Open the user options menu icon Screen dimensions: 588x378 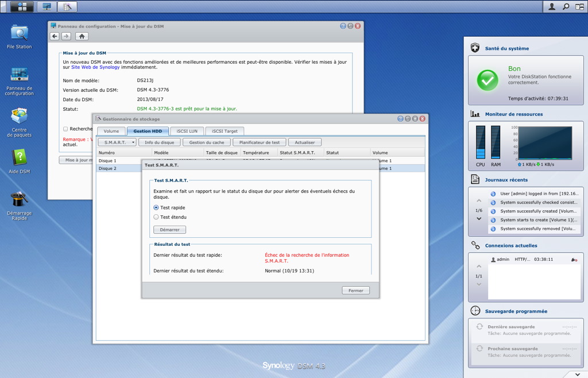pyautogui.click(x=552, y=6)
